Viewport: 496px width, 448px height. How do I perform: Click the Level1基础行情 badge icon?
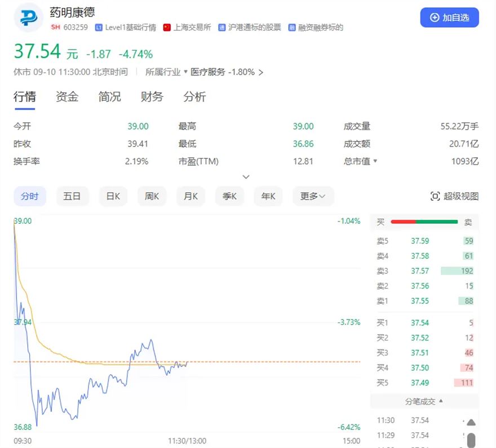pos(99,27)
